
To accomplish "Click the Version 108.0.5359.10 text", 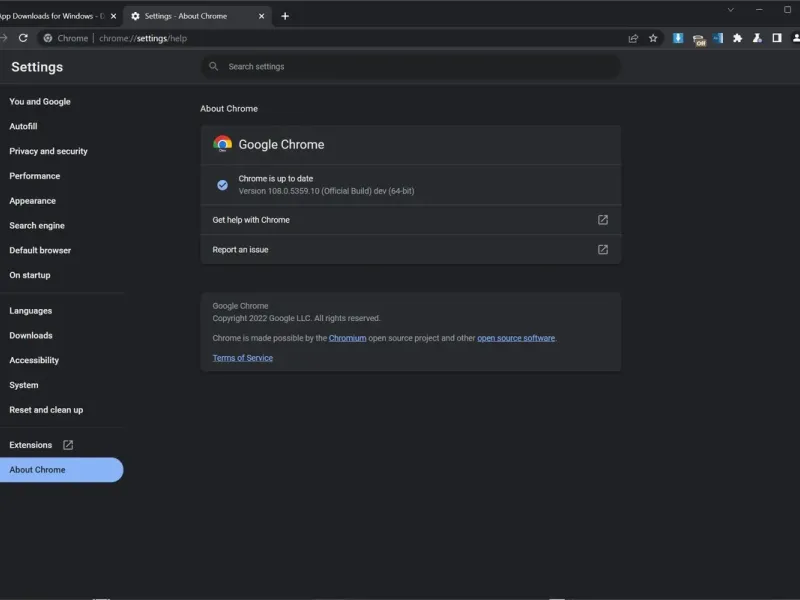I will (327, 191).
